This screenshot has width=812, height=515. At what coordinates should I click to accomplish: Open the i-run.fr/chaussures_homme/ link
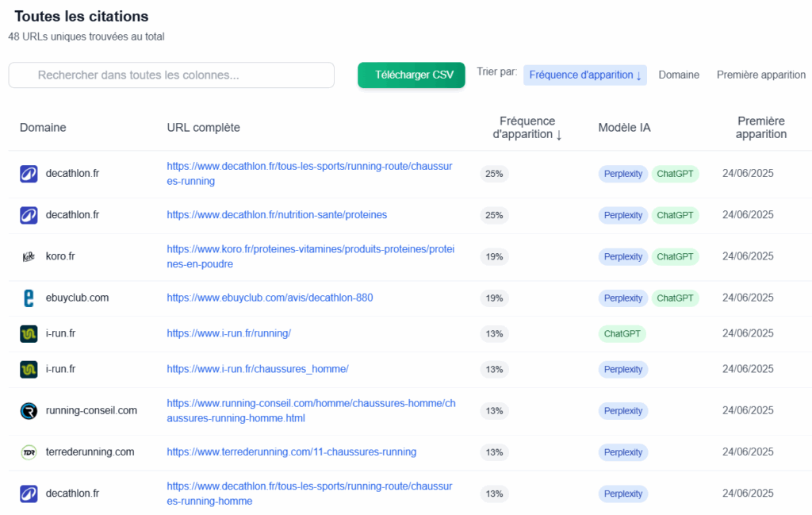point(258,370)
